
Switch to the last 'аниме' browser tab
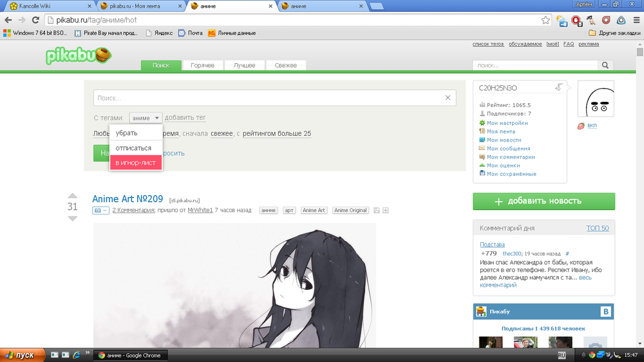click(x=323, y=6)
